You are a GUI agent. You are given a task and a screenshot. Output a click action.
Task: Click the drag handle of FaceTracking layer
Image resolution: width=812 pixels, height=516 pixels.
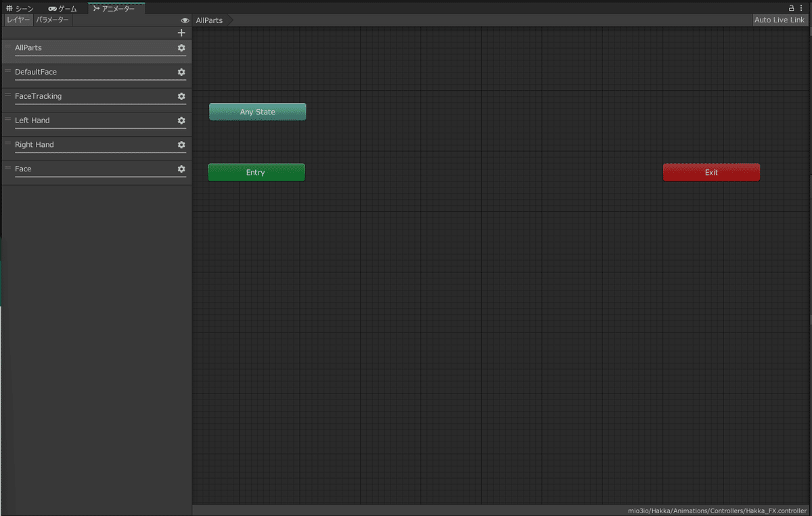(8, 95)
